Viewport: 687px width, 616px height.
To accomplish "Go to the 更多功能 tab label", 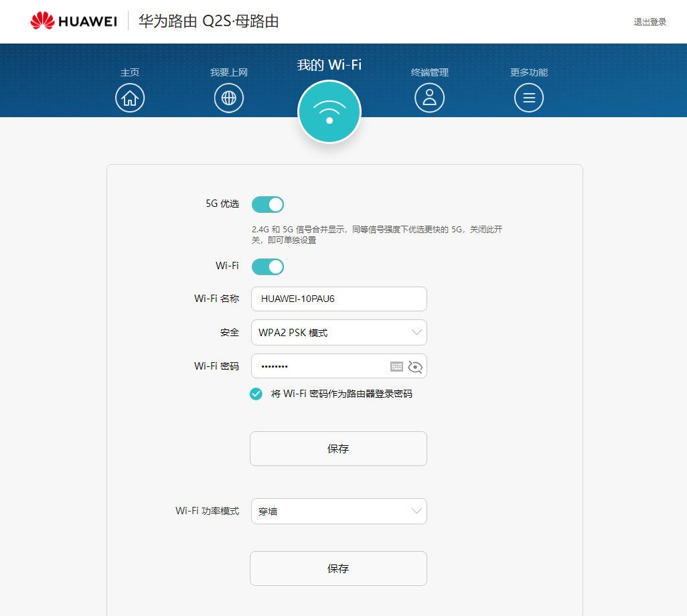I will pyautogui.click(x=529, y=72).
